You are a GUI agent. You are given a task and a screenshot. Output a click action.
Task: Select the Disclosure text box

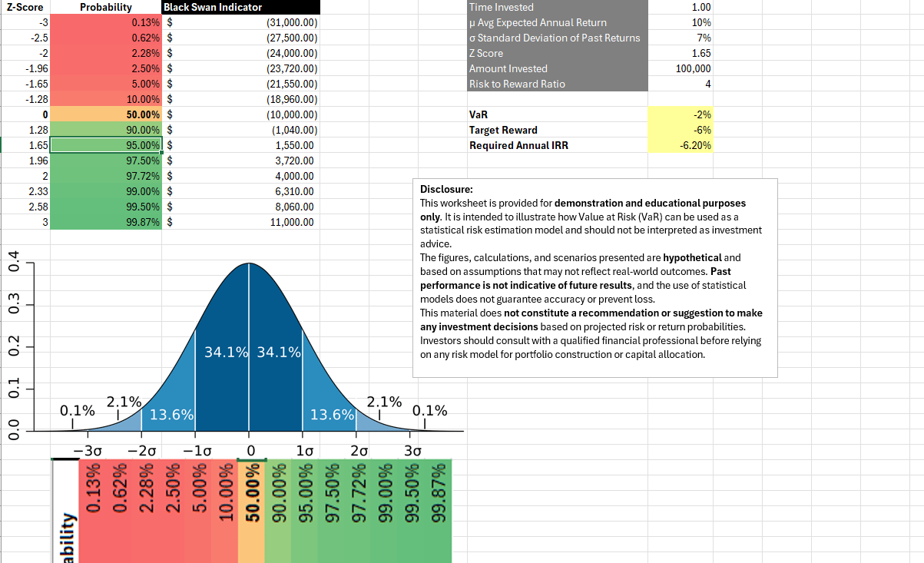coord(594,277)
